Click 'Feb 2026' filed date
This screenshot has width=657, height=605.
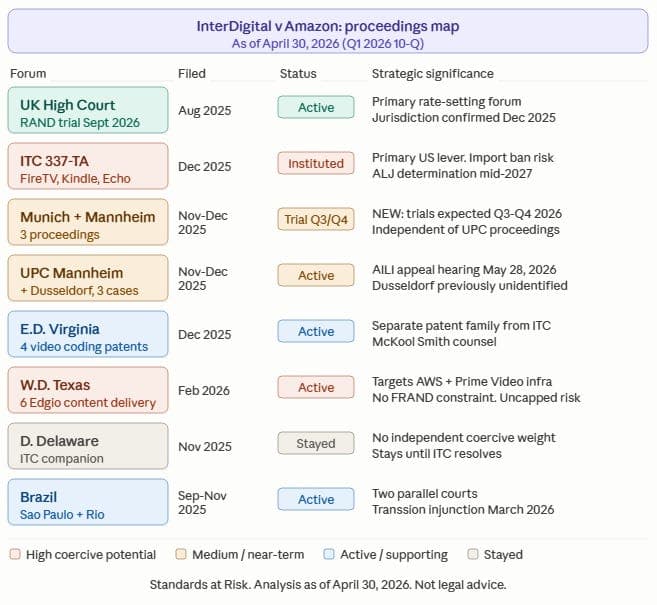click(204, 390)
